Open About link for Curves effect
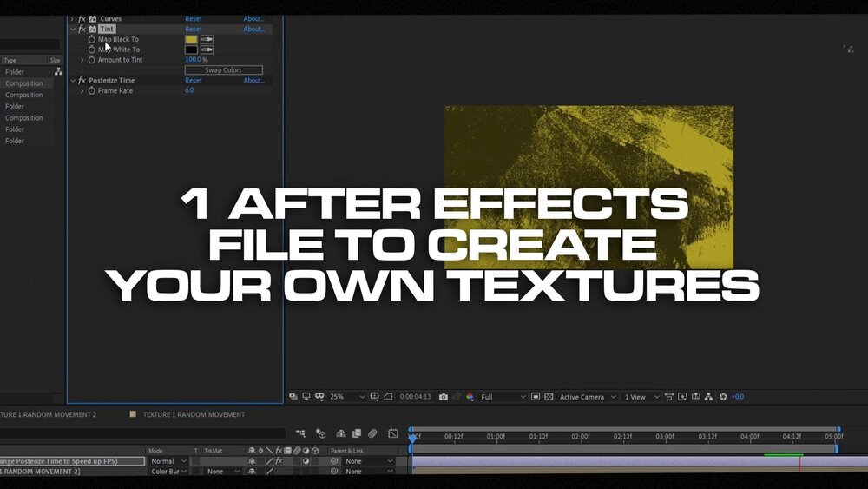 coord(253,18)
